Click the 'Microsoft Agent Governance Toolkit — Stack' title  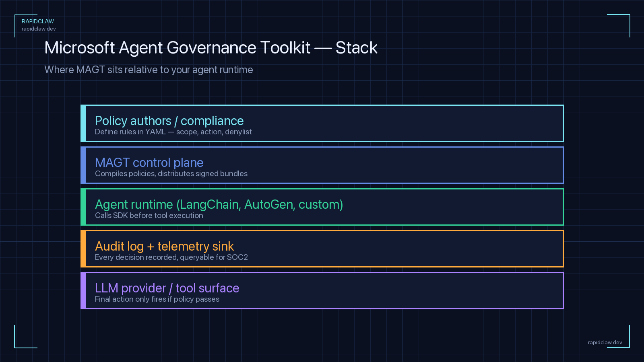tap(211, 48)
